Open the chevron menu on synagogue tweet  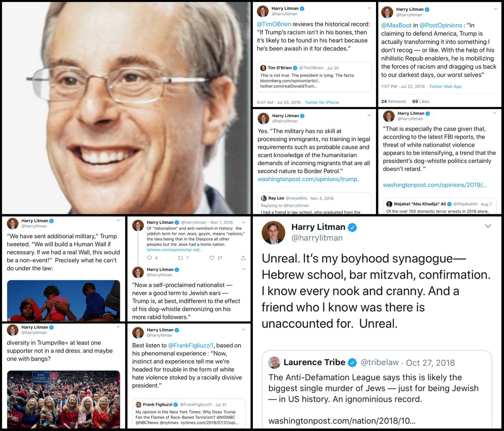click(x=488, y=226)
